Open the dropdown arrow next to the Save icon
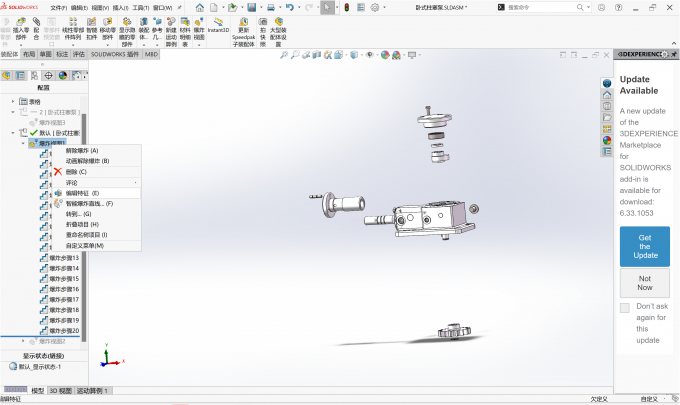 [x=261, y=7]
